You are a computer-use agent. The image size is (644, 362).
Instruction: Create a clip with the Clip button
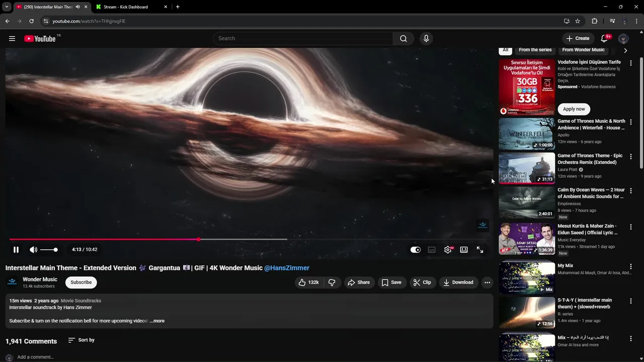click(x=422, y=283)
